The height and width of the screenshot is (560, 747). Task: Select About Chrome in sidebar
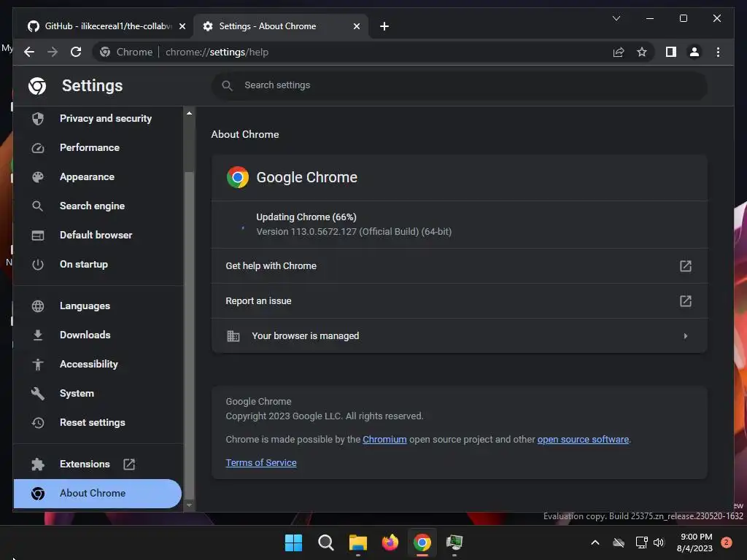(x=98, y=494)
